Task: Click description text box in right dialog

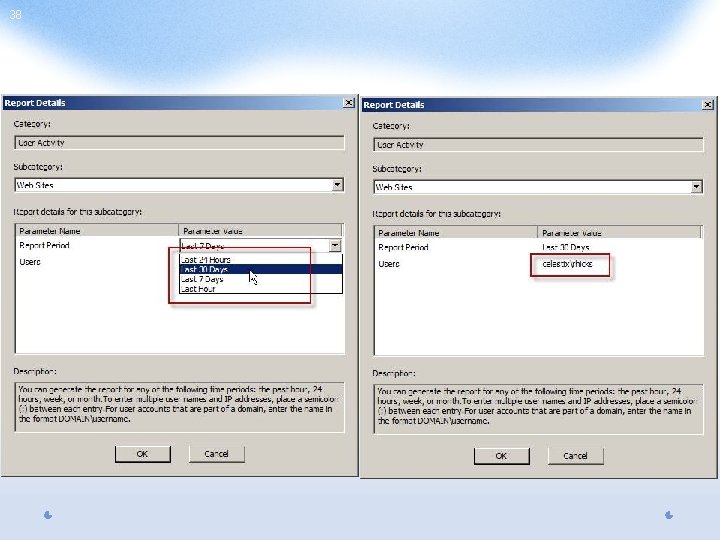Action: pos(538,409)
